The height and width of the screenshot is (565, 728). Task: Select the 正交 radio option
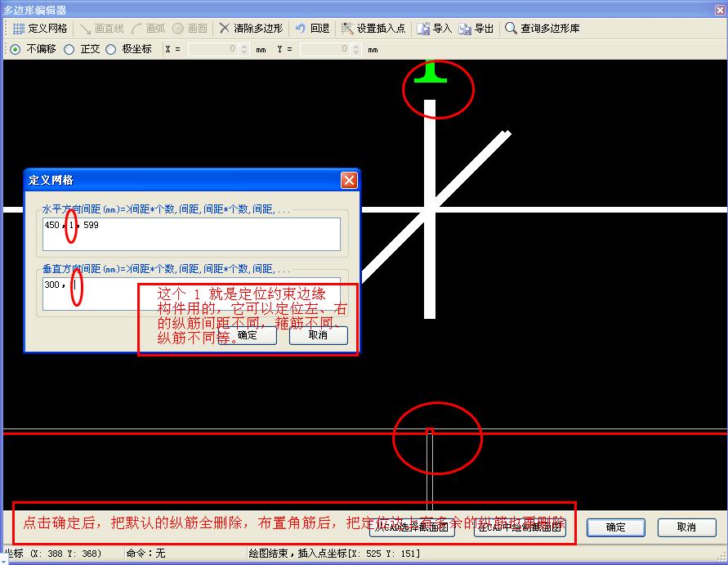pyautogui.click(x=69, y=49)
